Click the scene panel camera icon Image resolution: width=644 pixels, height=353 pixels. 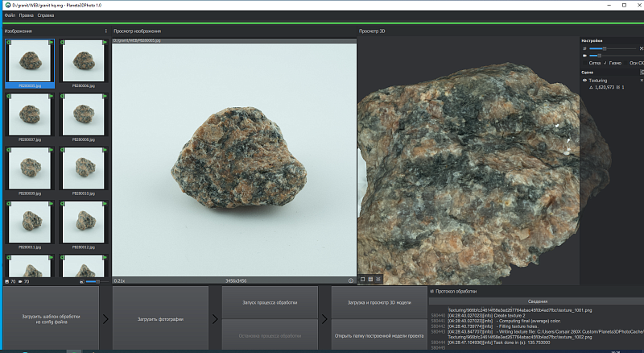click(x=642, y=72)
